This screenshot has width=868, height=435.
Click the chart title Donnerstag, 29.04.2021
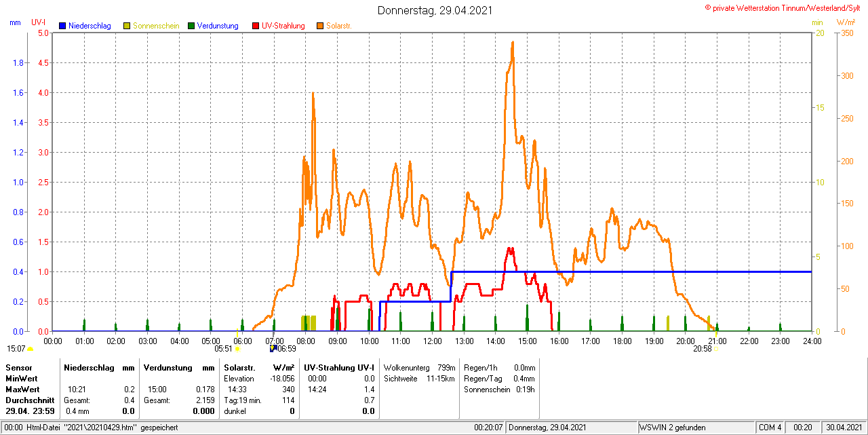(435, 10)
